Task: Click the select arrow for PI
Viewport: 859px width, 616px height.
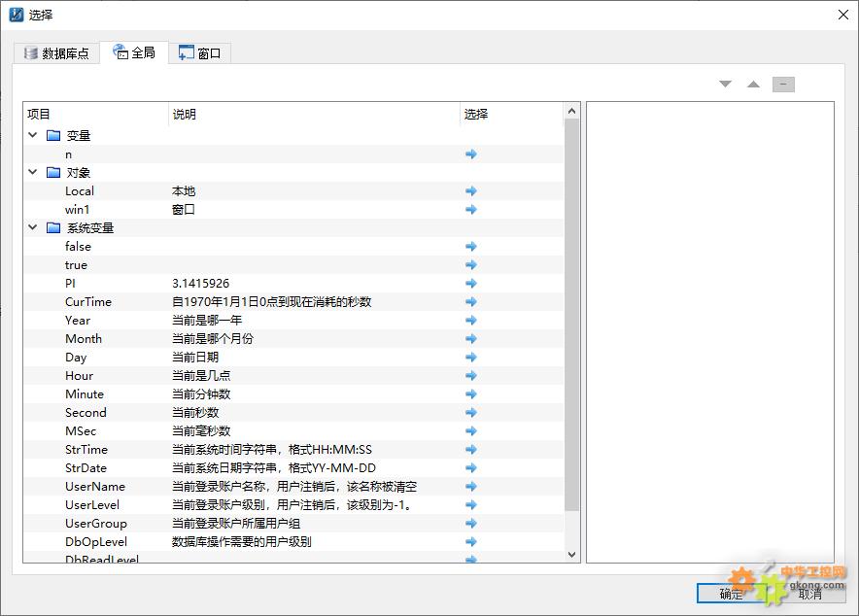Action: pos(471,284)
